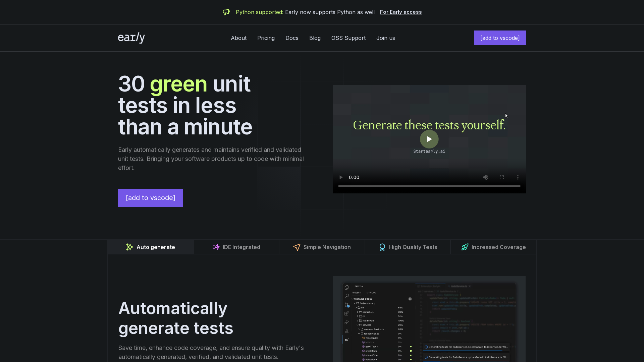
Task: Select the TodoService class row
Action: 381,338
